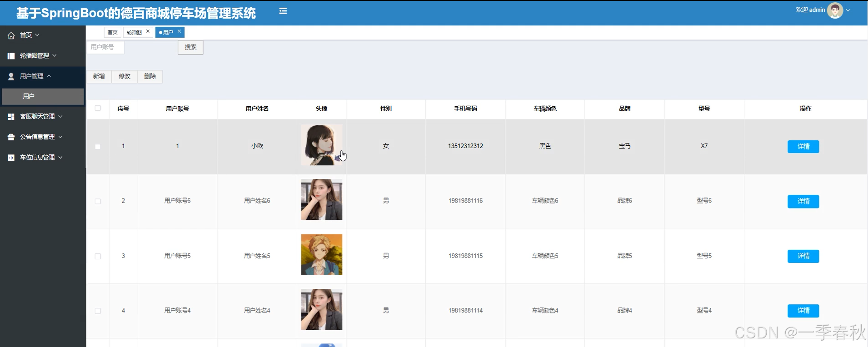Click the 用户姓名5 name cell
The width and height of the screenshot is (868, 347).
point(257,256)
